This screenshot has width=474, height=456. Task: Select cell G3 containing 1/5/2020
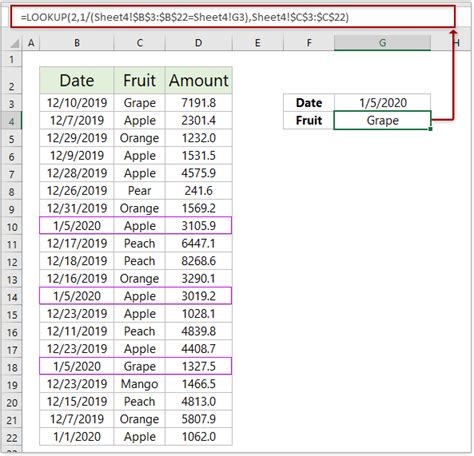point(382,103)
